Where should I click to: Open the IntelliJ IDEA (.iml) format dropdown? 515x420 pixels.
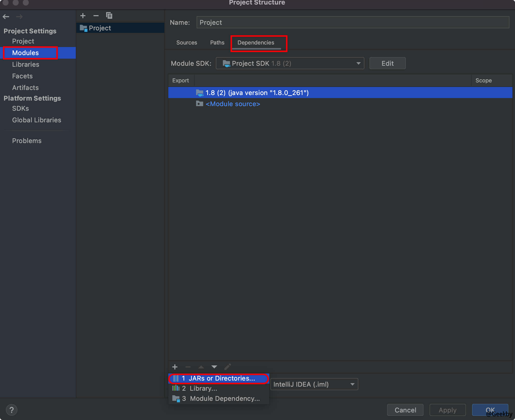click(x=314, y=384)
